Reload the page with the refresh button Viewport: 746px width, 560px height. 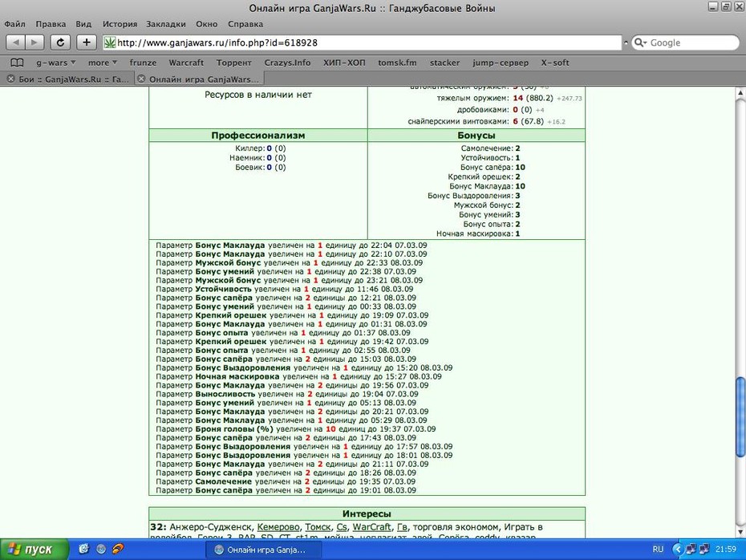(x=60, y=43)
